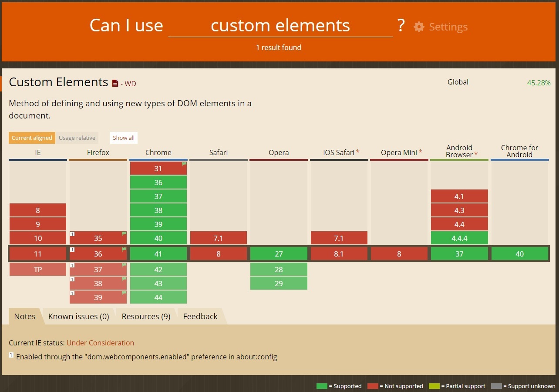This screenshot has height=392, width=559.
Task: Click the Custom Elements title link
Action: (x=58, y=82)
